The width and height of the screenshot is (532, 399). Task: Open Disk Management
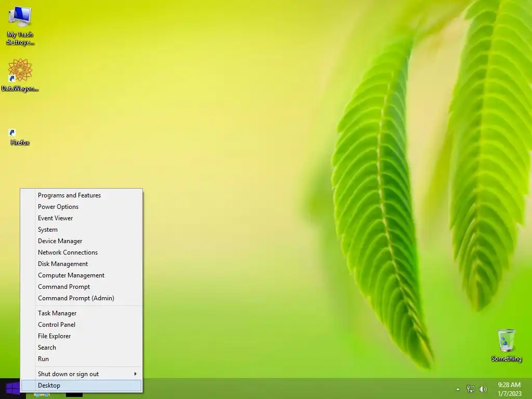tap(82, 264)
